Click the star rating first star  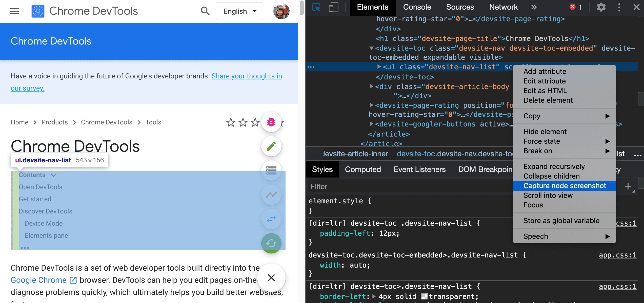coord(230,122)
